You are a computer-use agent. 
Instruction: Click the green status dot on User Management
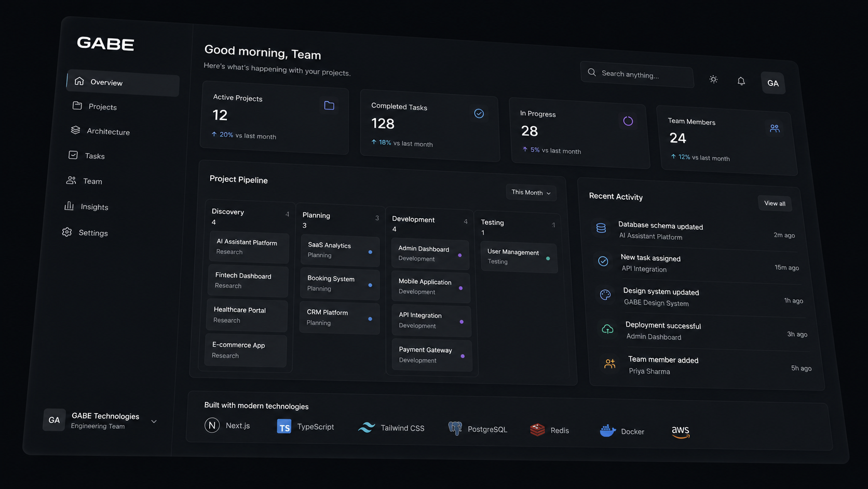click(x=548, y=258)
